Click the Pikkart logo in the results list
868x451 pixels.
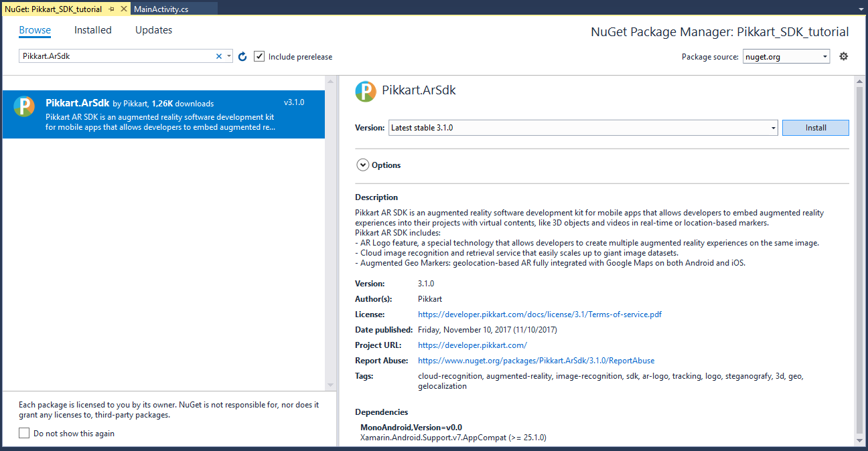[x=24, y=106]
